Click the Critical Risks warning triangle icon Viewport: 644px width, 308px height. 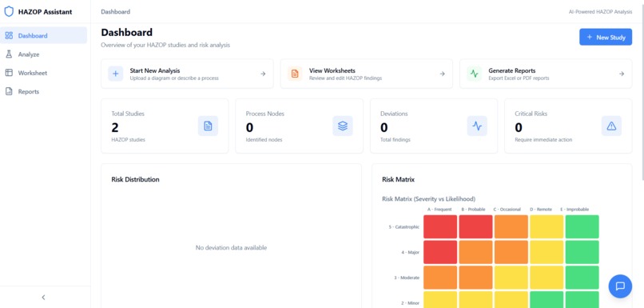coord(611,126)
